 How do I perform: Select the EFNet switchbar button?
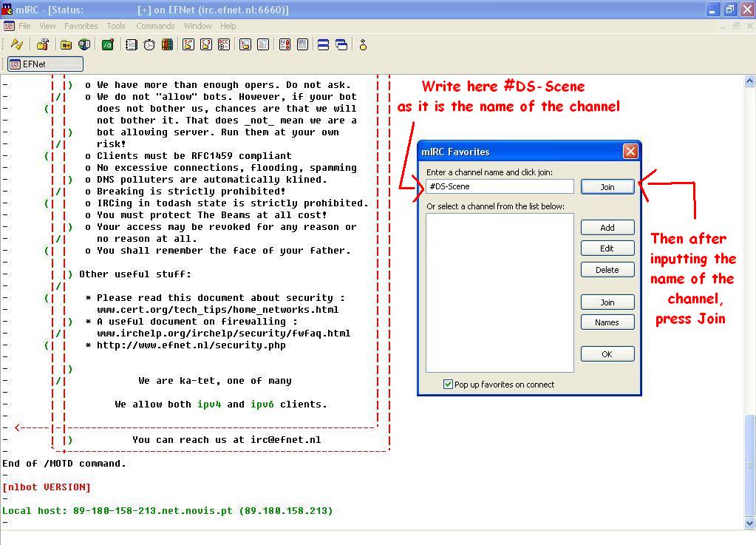[x=45, y=64]
